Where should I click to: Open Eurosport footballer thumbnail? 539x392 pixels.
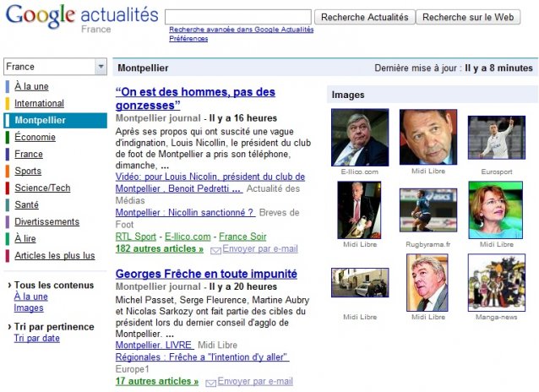coord(497,138)
